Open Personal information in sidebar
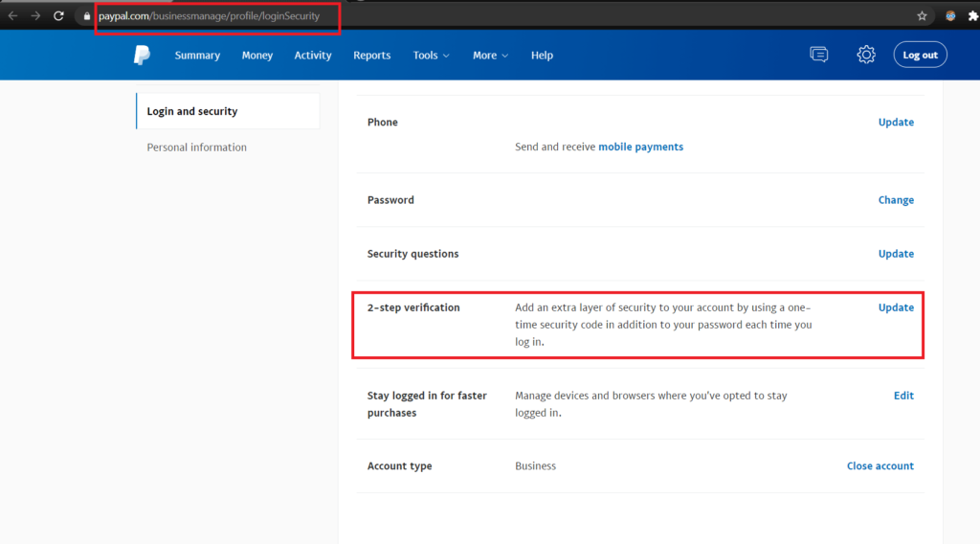The height and width of the screenshot is (544, 980). [196, 147]
